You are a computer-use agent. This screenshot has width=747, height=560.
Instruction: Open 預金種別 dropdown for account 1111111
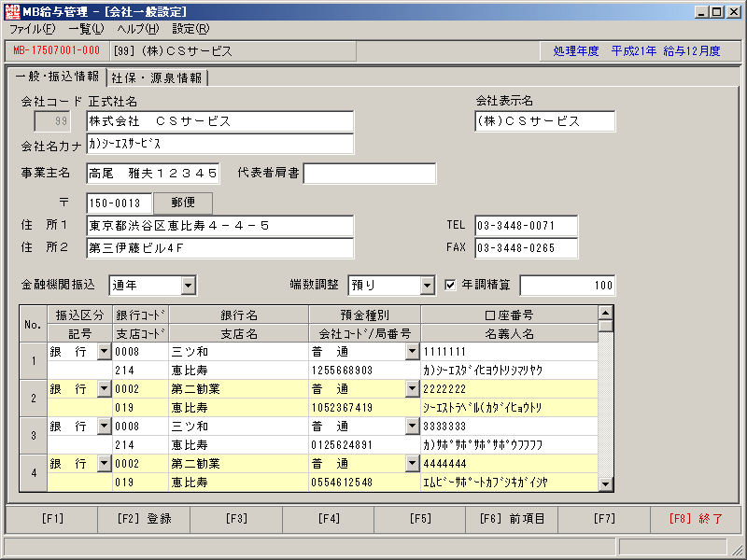click(x=413, y=352)
